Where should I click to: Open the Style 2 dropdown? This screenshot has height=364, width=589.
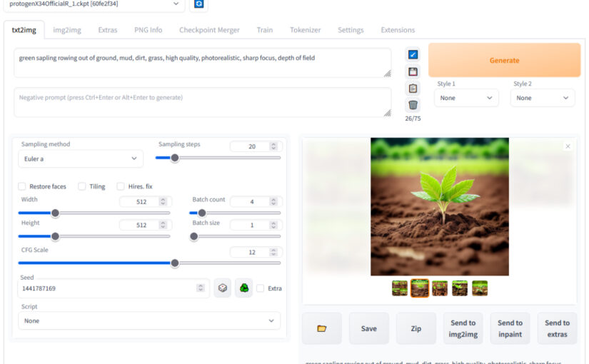tap(543, 98)
